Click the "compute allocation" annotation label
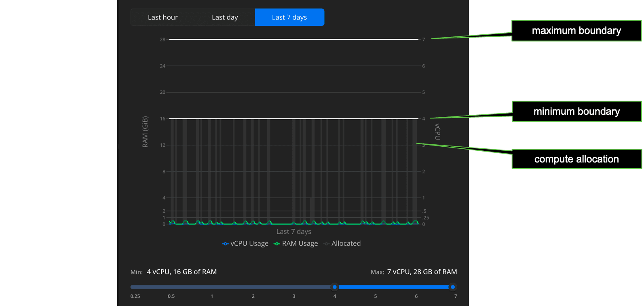The width and height of the screenshot is (644, 306). 576,159
